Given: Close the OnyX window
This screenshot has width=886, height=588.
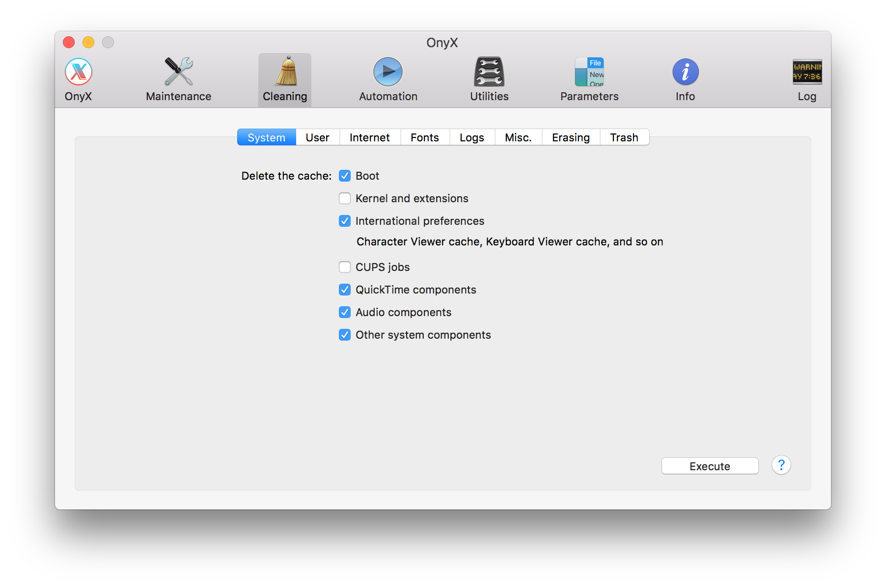Looking at the screenshot, I should [69, 42].
